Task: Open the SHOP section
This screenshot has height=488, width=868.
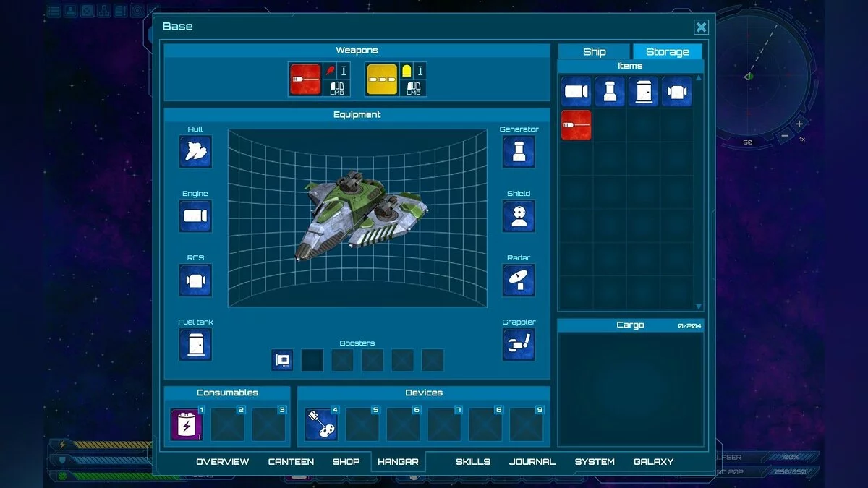Action: coord(346,462)
